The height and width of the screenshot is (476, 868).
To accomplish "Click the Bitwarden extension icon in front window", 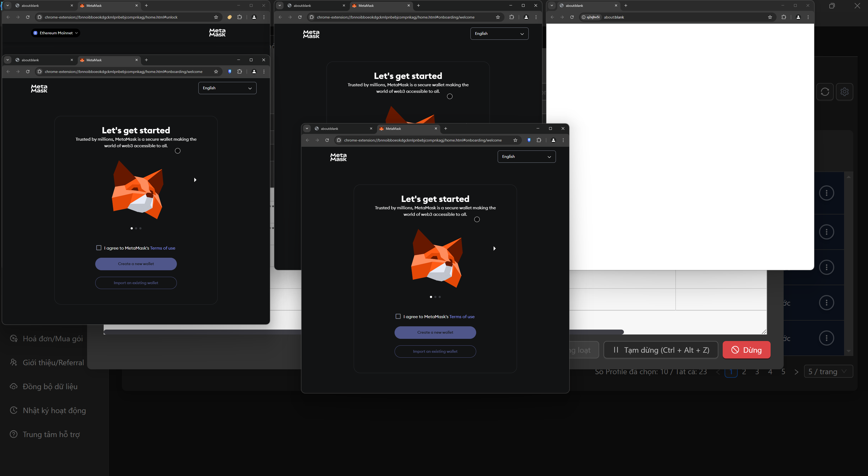I will 529,140.
